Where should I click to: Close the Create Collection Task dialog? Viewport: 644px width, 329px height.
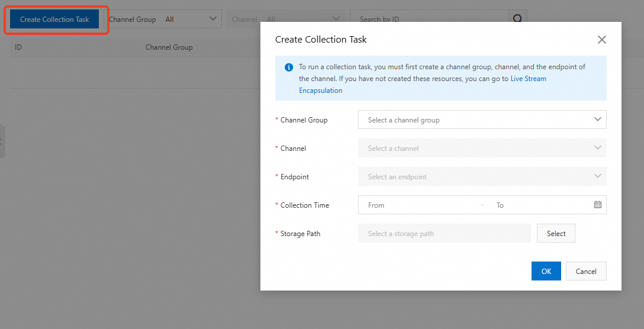(601, 40)
